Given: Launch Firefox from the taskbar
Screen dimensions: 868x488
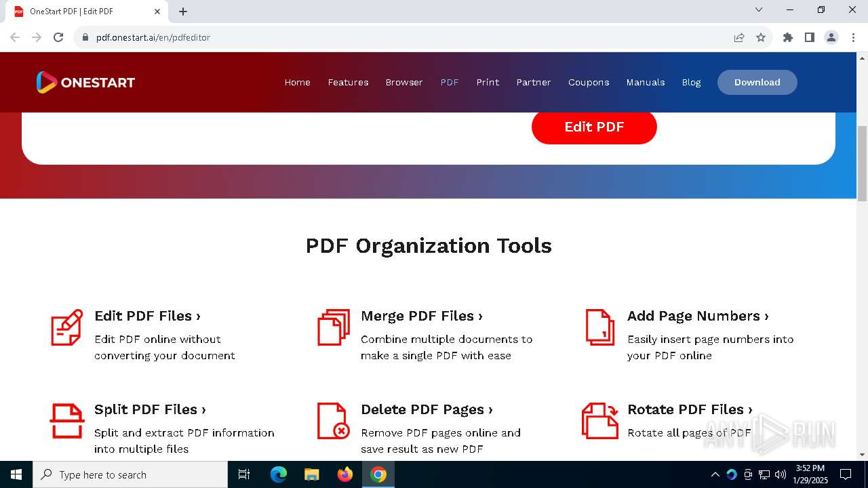Looking at the screenshot, I should click(345, 474).
